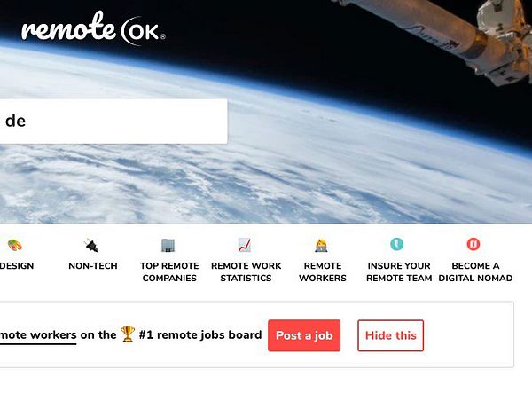532x401 pixels.
Task: View REMOTE WORK STATISTICS text label
Action: pos(246,272)
